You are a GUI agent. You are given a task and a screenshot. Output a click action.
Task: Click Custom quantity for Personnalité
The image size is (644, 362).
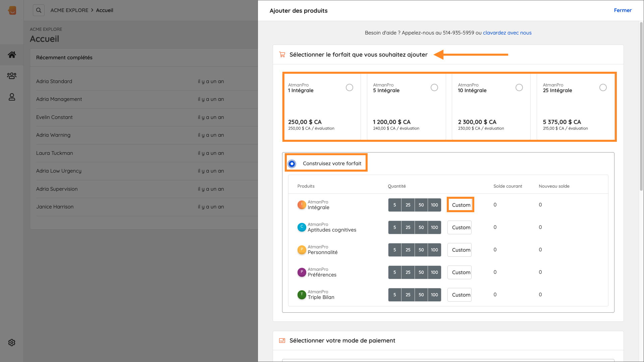click(460, 250)
